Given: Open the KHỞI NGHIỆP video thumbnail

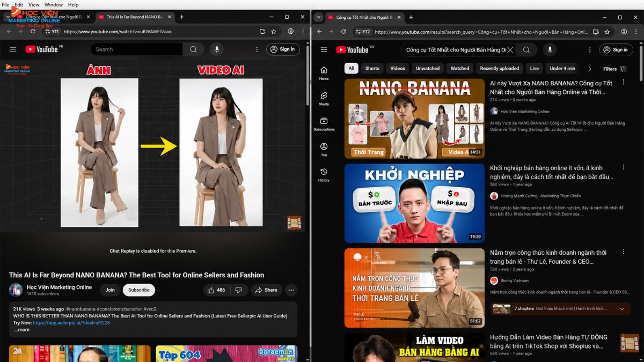Looking at the screenshot, I should point(414,203).
